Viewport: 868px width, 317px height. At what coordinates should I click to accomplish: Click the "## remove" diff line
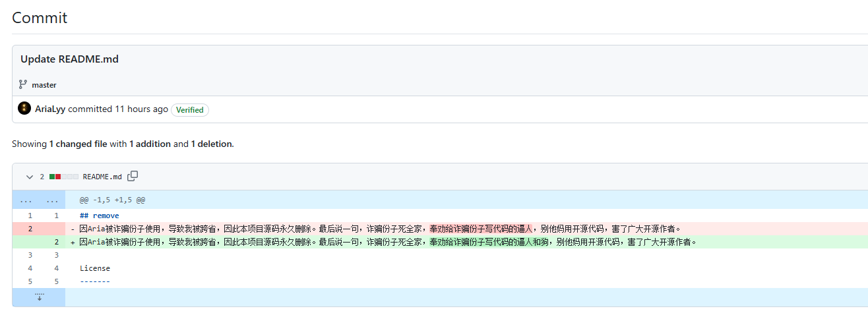[x=99, y=216]
